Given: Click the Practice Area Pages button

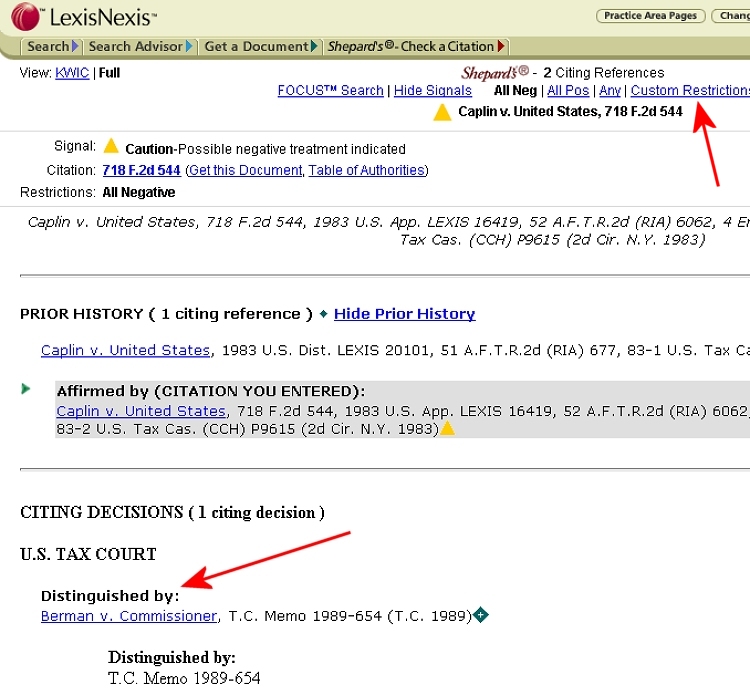Looking at the screenshot, I should [x=651, y=16].
